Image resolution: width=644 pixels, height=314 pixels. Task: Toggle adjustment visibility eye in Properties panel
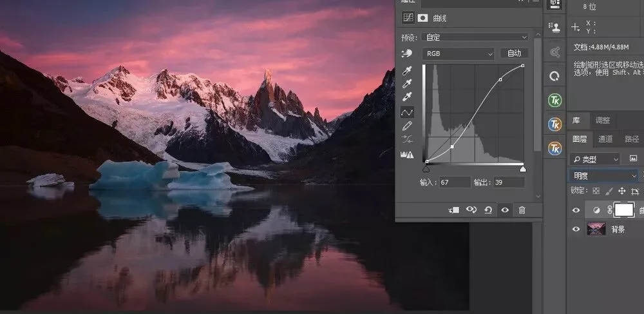[505, 210]
